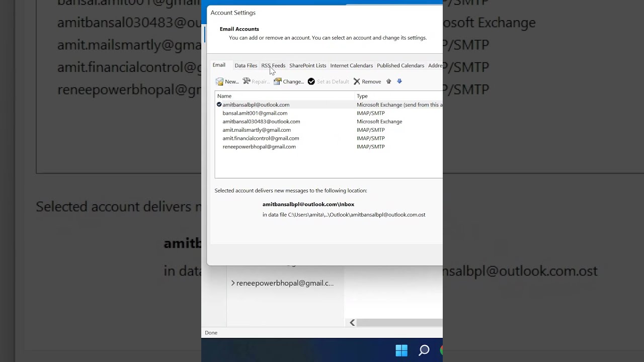Click the Repair... toolbar button

(256, 81)
